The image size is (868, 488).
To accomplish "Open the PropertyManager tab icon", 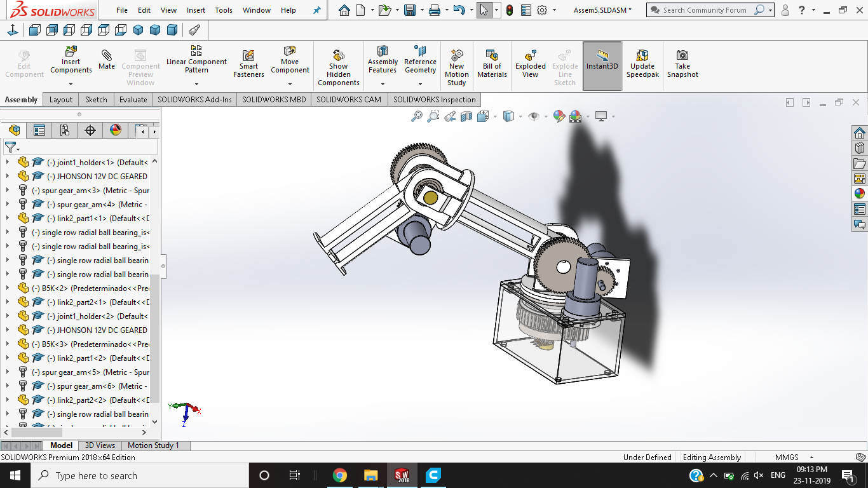I will (39, 130).
